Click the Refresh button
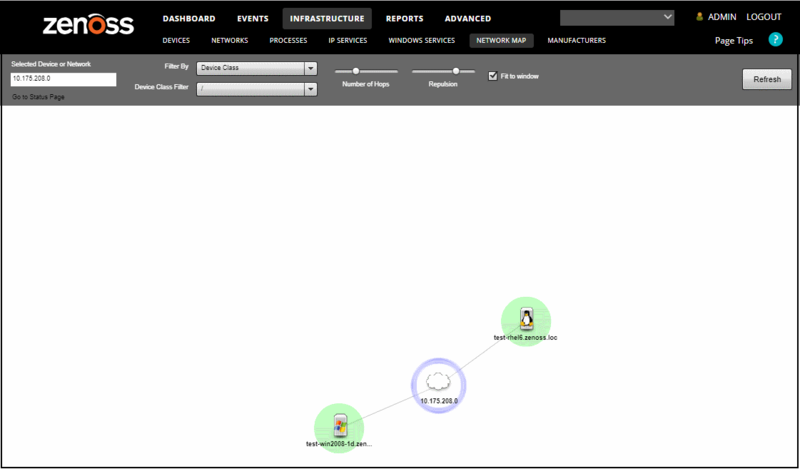The height and width of the screenshot is (469, 800). click(767, 80)
